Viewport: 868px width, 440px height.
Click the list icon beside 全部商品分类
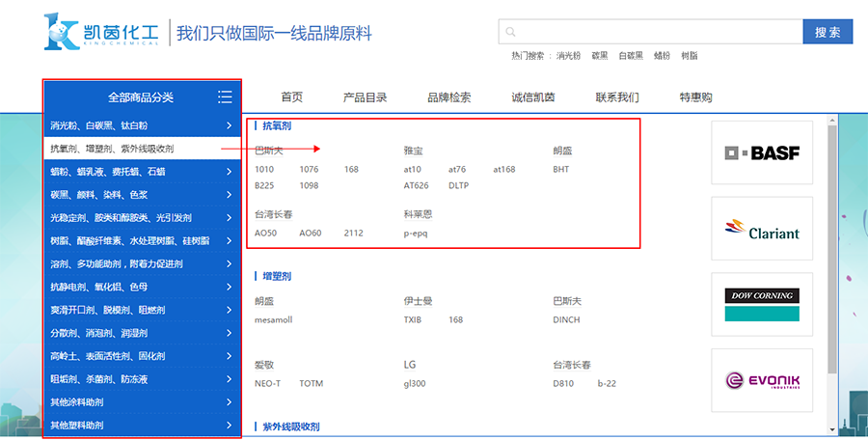pos(225,96)
